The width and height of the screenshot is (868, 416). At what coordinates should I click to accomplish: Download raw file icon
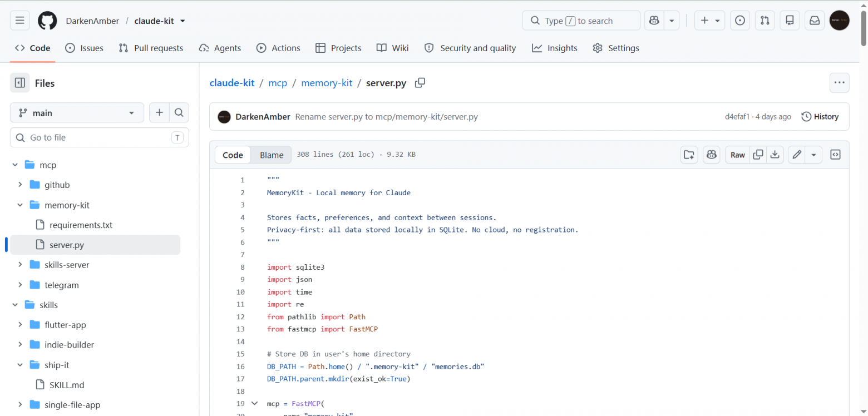775,155
